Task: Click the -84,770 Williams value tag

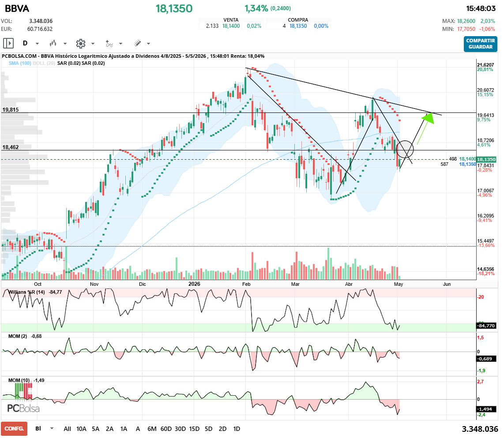Action: [486, 326]
